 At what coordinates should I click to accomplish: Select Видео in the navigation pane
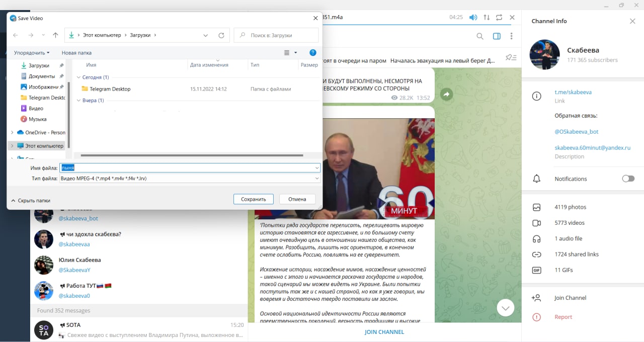point(36,108)
